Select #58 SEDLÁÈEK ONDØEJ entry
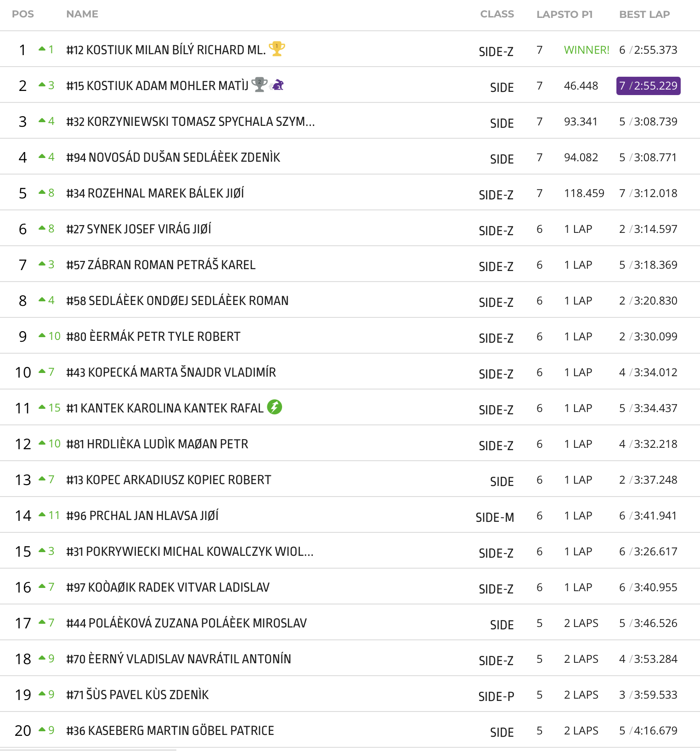 point(177,300)
